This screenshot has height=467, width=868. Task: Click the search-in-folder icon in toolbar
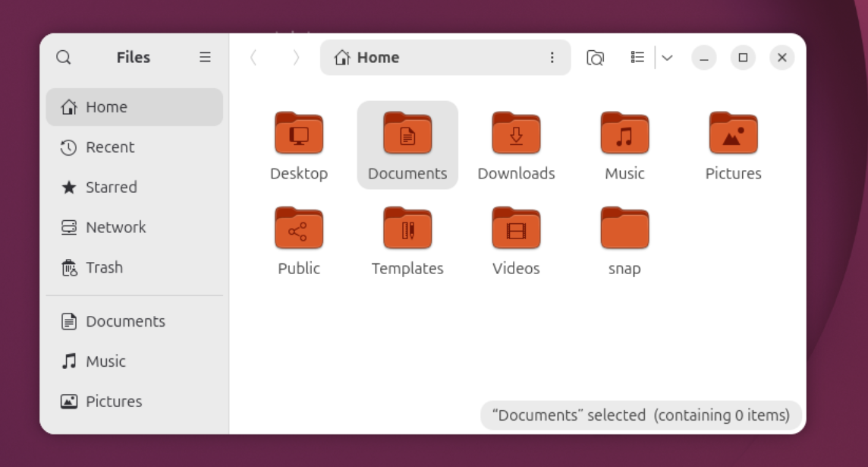[x=595, y=58]
